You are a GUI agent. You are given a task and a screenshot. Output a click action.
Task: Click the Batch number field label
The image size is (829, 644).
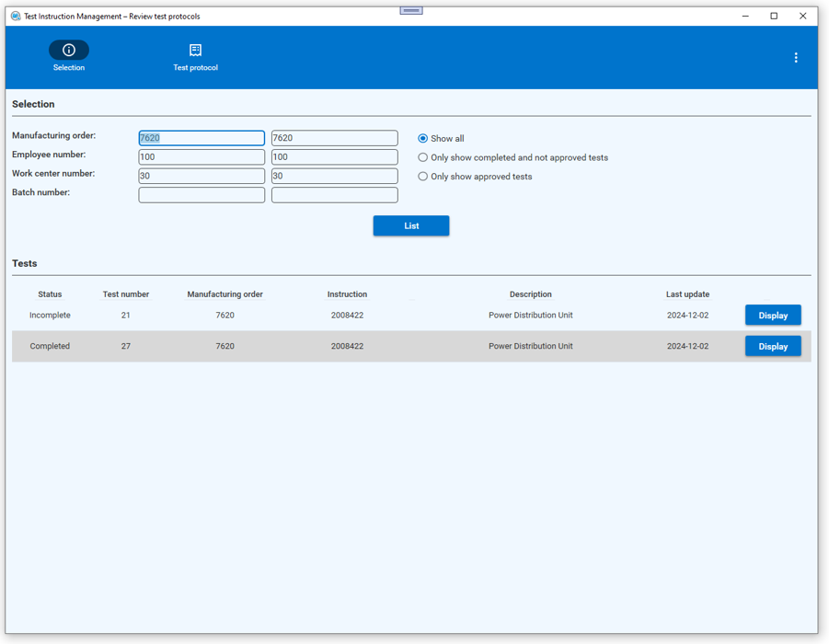pos(40,192)
